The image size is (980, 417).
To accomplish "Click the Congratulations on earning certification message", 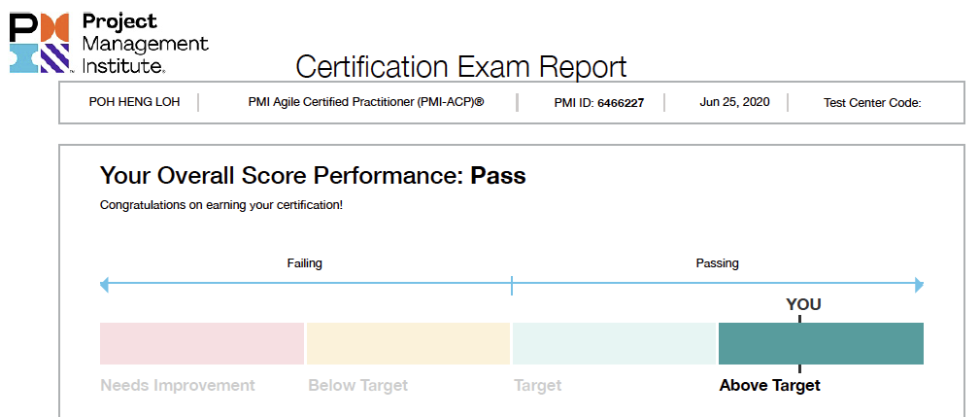I will (x=220, y=205).
